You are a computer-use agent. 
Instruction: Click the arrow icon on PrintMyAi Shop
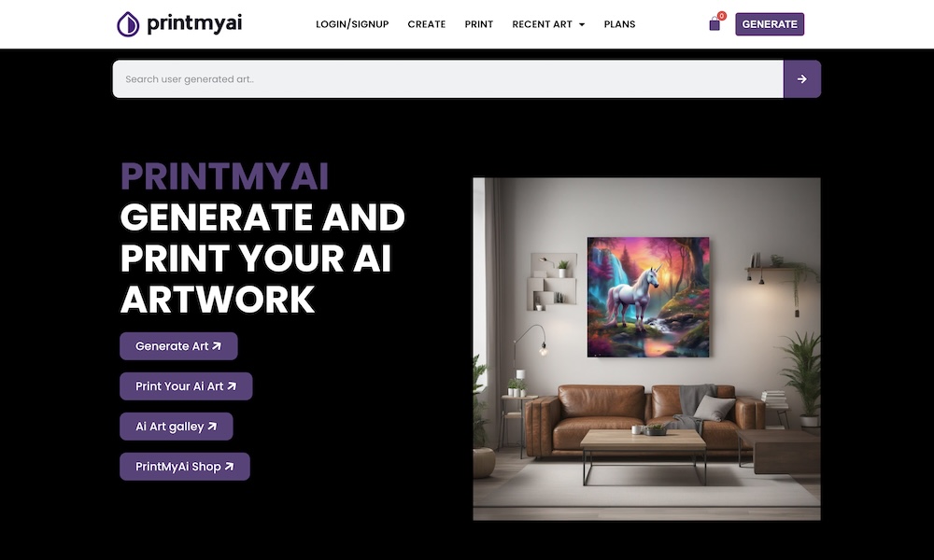230,467
